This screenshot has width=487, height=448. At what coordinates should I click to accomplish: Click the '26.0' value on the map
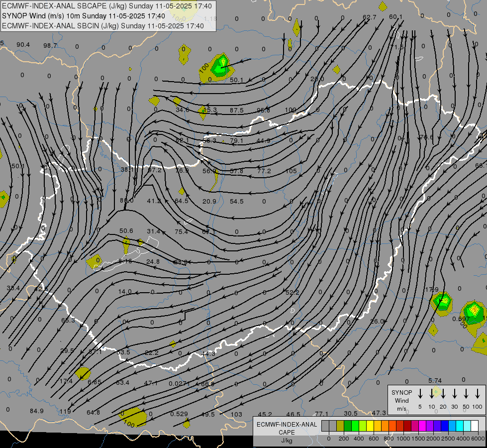pos(377,321)
